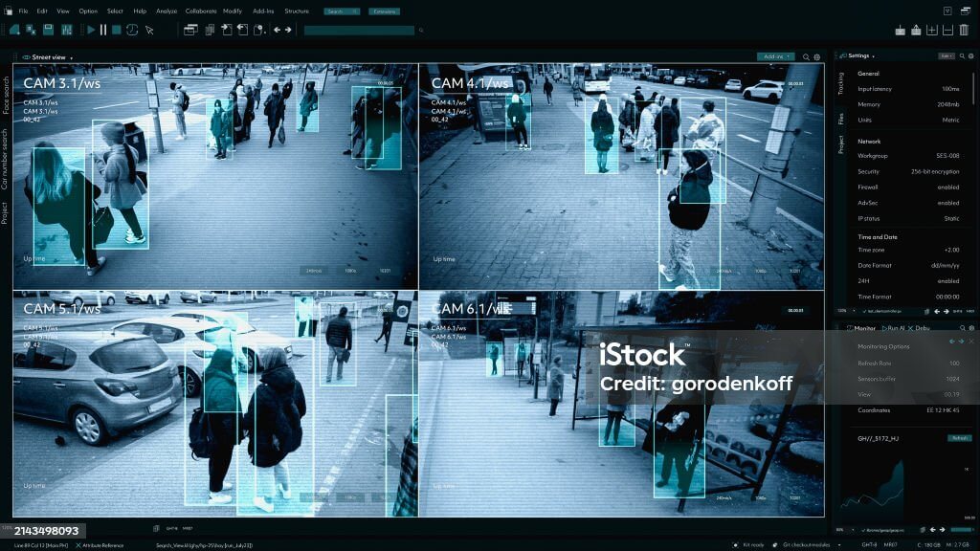
Task: Toggle the AdvSec enabled value
Action: (947, 203)
